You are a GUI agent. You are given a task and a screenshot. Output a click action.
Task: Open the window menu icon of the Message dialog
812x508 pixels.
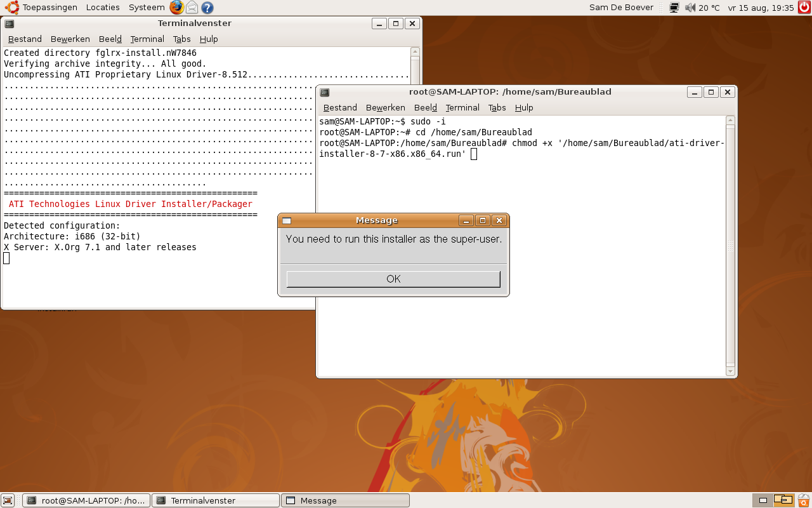pos(287,220)
